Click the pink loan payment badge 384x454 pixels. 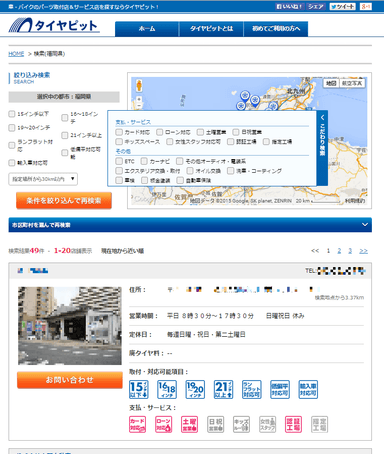pyautogui.click(x=163, y=424)
